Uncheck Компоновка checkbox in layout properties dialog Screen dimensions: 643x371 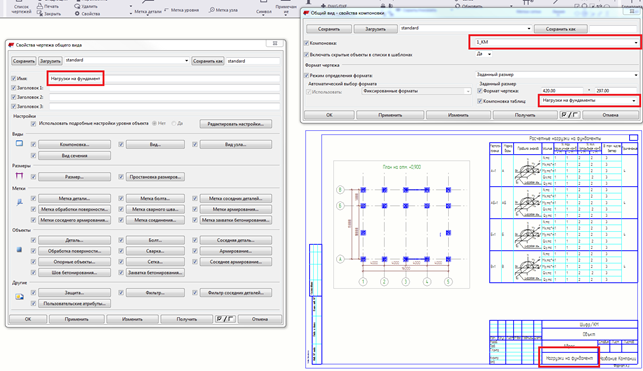pyautogui.click(x=306, y=43)
